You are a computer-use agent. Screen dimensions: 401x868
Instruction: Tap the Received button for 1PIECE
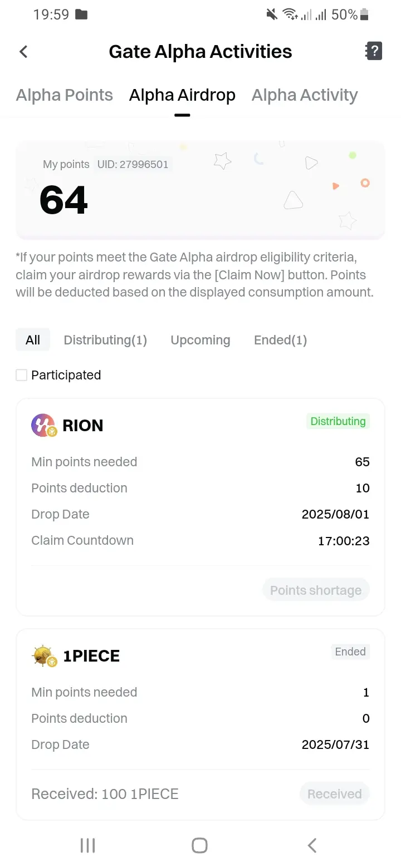[x=335, y=794]
